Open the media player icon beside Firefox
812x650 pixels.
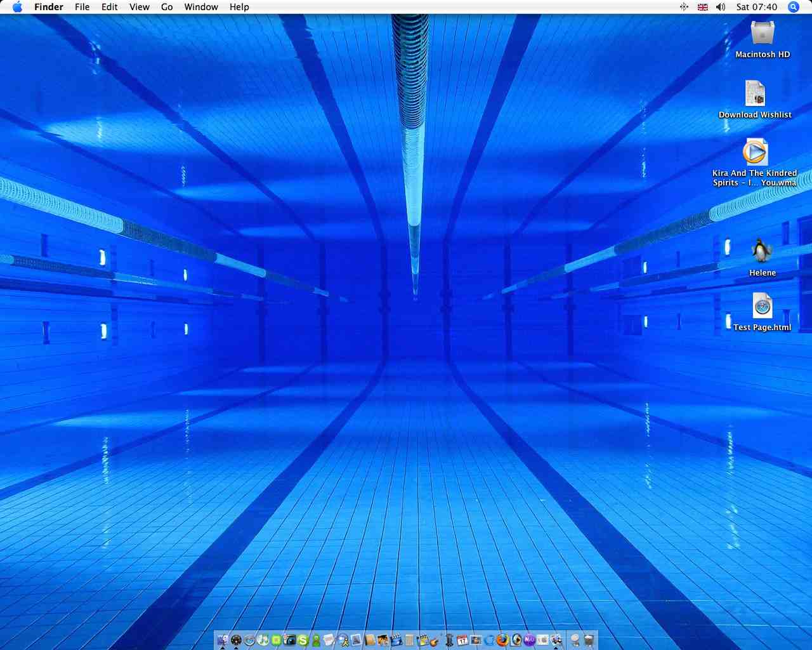tap(516, 640)
